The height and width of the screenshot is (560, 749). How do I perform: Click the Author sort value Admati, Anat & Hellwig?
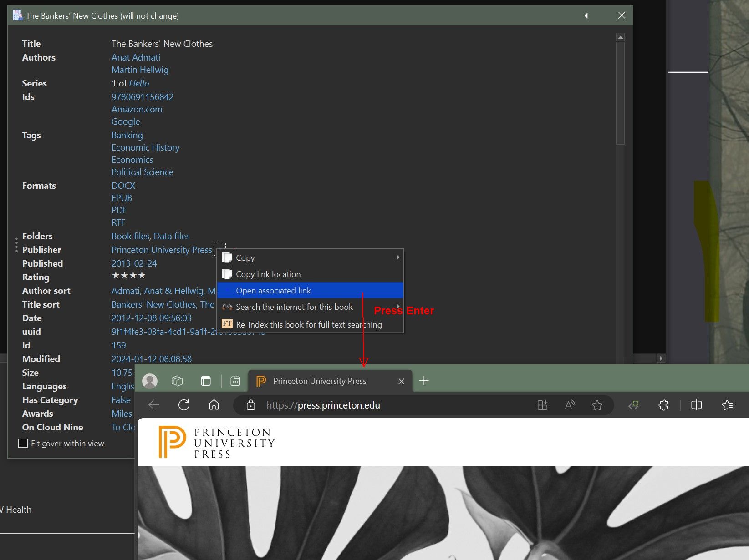tap(164, 291)
